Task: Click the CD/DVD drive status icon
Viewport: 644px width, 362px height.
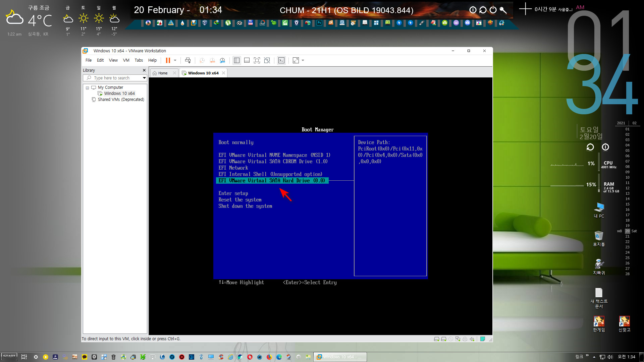Action: click(451, 339)
